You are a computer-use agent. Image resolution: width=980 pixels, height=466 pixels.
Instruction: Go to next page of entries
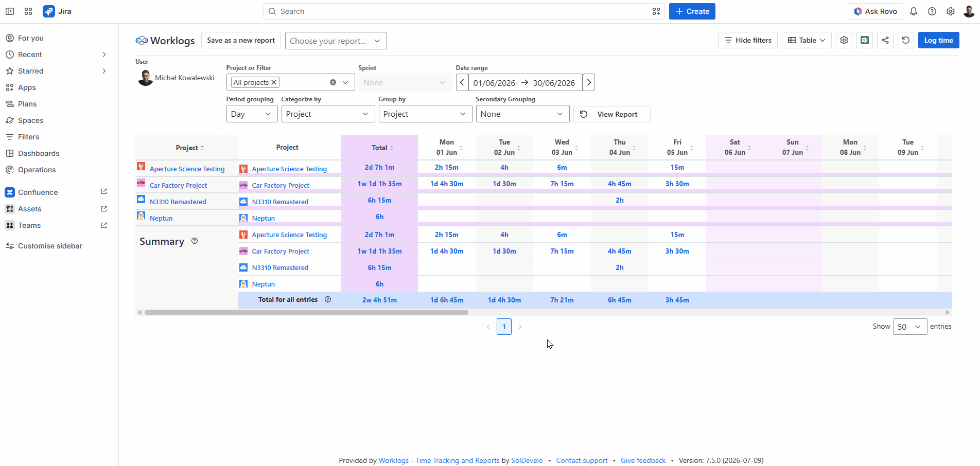(x=520, y=327)
